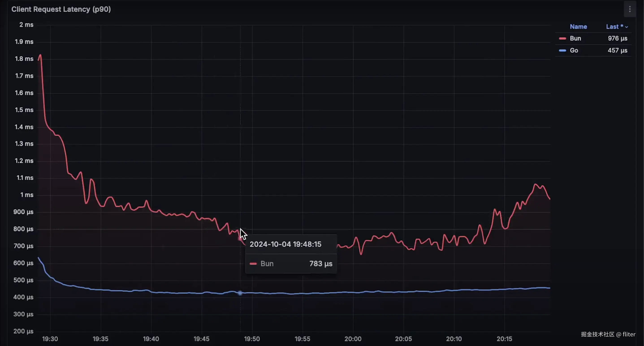The image size is (644, 346).
Task: Click the sort chevron beside Last *
Action: pyautogui.click(x=627, y=27)
